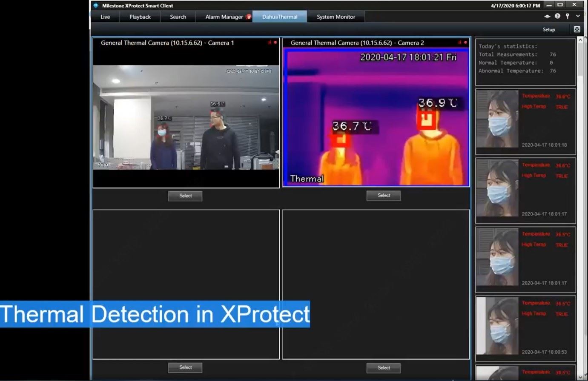Click Camera 1 red recording indicator dot
This screenshot has width=588, height=381.
coord(275,43)
